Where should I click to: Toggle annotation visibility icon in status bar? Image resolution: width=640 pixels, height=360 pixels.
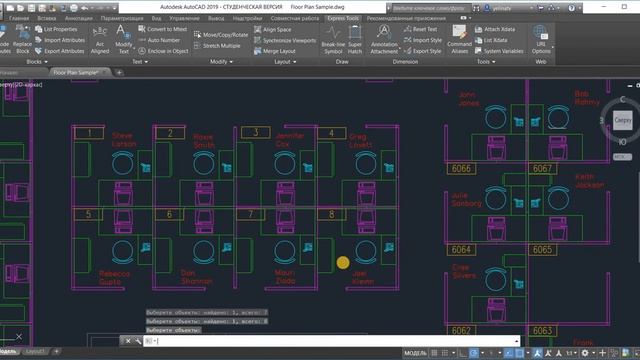click(538, 353)
